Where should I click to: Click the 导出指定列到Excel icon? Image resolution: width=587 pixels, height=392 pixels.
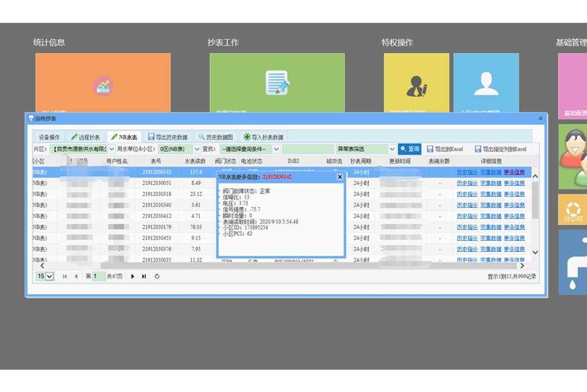[478, 149]
